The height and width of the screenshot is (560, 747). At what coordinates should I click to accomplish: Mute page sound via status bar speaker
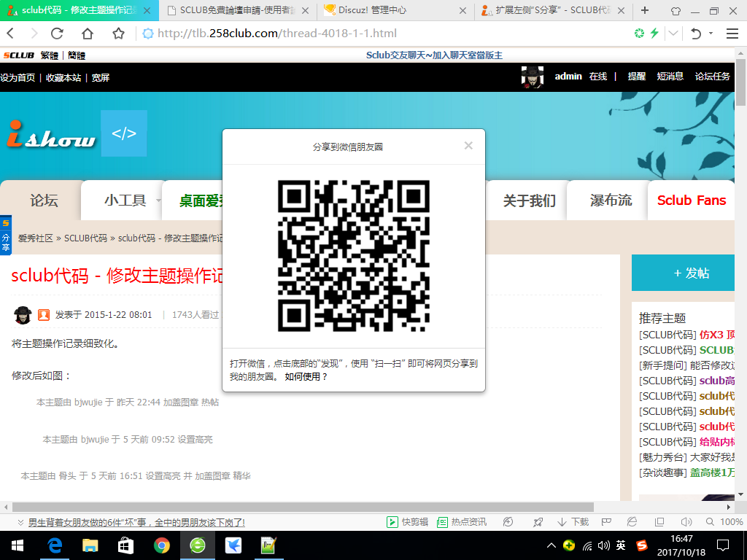686,522
